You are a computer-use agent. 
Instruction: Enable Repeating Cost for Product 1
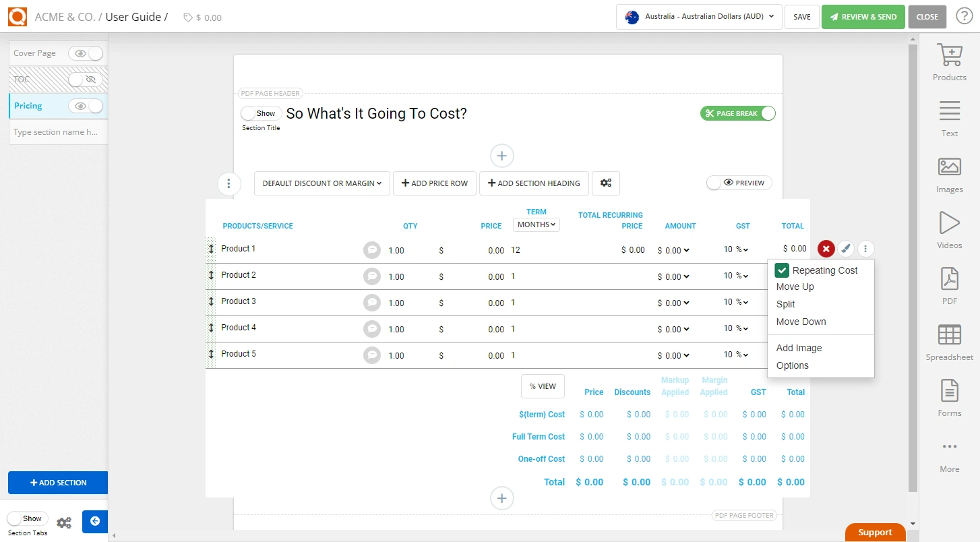[x=782, y=270]
